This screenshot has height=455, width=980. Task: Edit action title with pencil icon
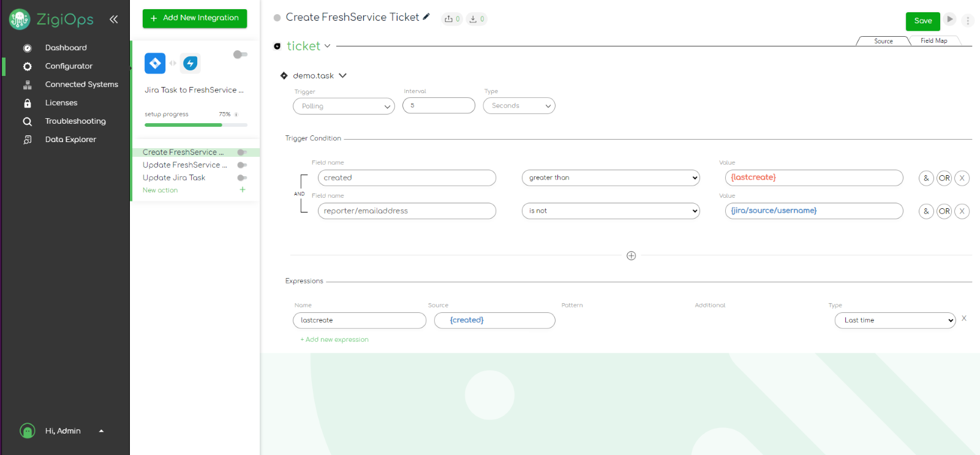[x=426, y=17]
